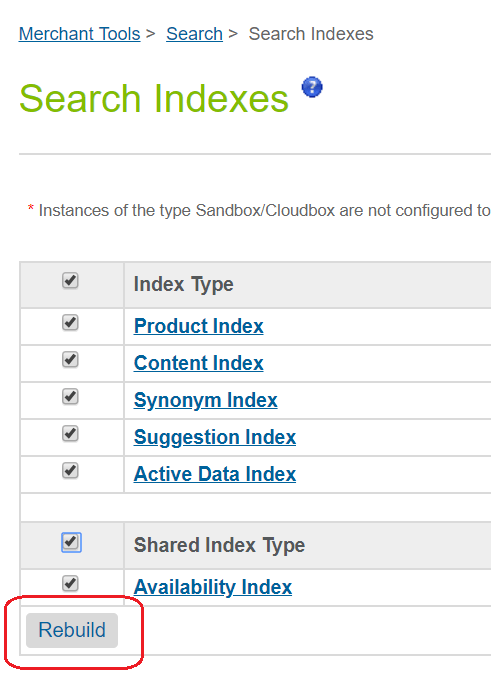Uncheck the Content Index checkbox
491x682 pixels.
coord(70,360)
